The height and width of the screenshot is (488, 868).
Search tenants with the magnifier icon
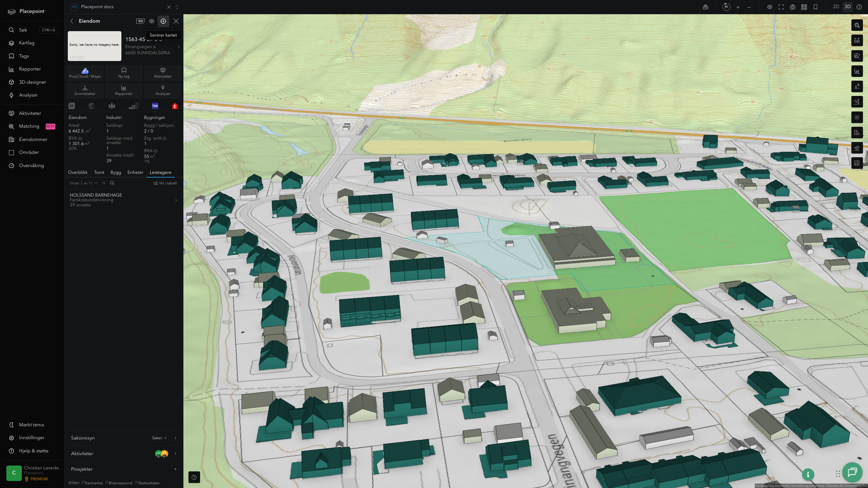point(112,183)
